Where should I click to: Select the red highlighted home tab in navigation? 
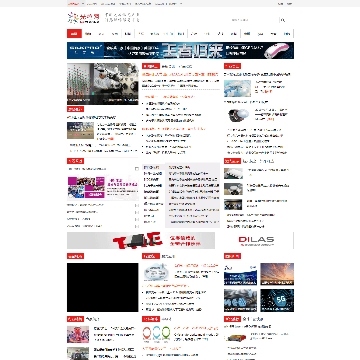74,34
